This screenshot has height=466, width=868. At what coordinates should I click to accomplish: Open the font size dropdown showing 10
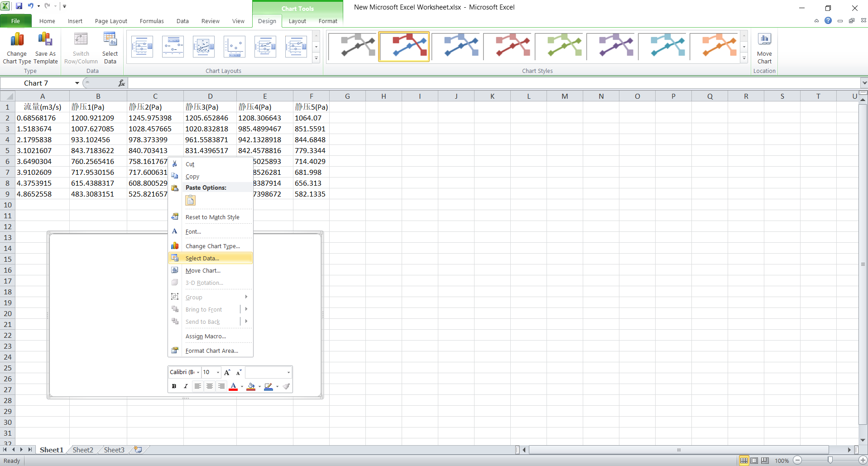pyautogui.click(x=217, y=372)
